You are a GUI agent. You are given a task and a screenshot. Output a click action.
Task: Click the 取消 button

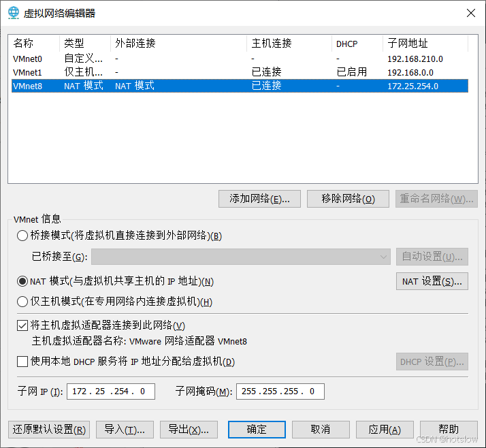[321, 430]
